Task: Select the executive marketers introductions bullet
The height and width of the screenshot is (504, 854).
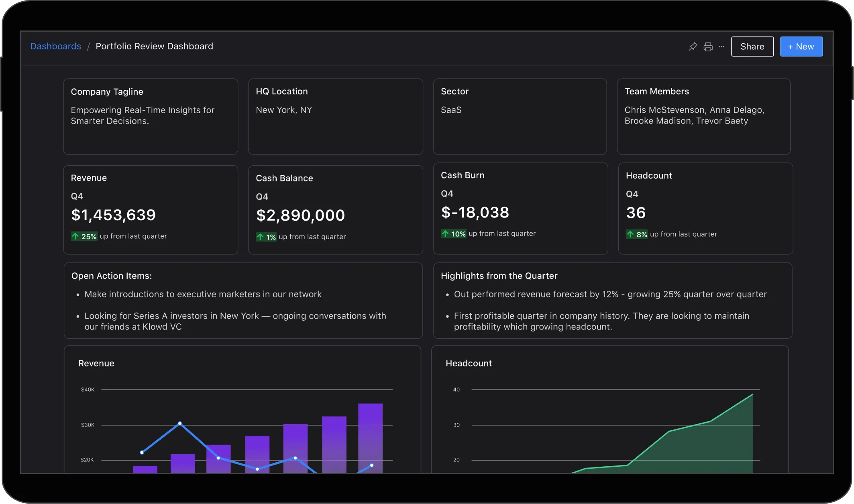Action: click(203, 294)
